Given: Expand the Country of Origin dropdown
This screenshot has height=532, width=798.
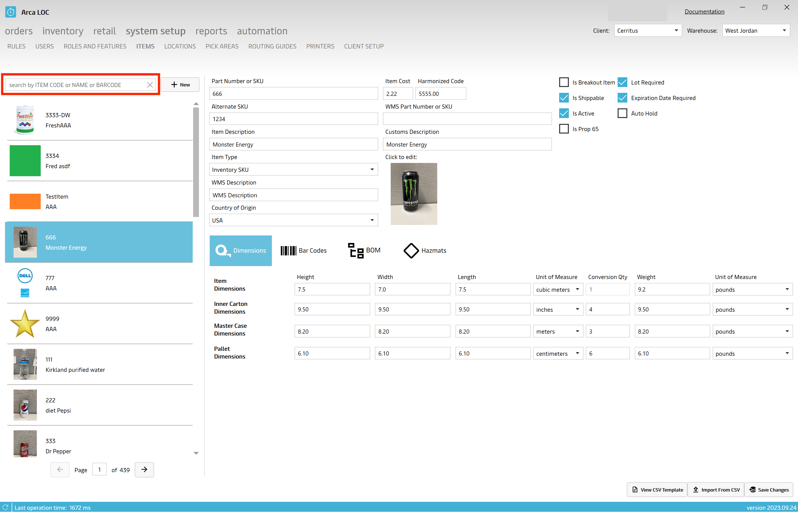Looking at the screenshot, I should [x=293, y=220].
